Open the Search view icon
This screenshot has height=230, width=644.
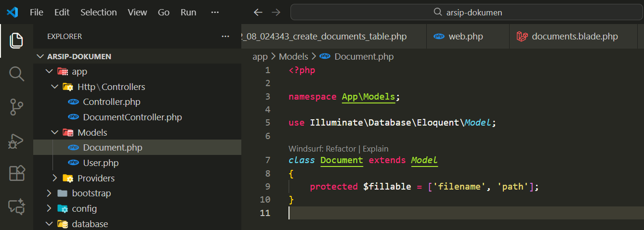coord(16,74)
